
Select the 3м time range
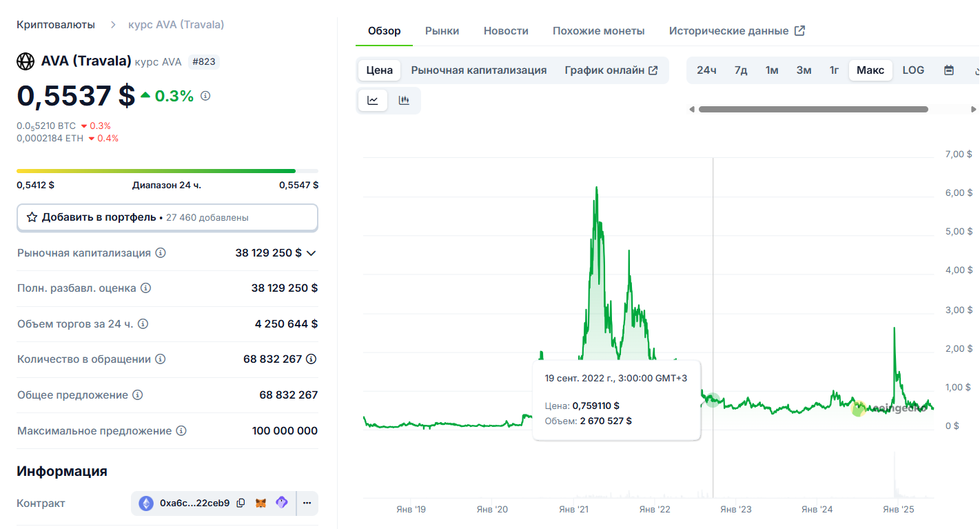click(x=804, y=70)
